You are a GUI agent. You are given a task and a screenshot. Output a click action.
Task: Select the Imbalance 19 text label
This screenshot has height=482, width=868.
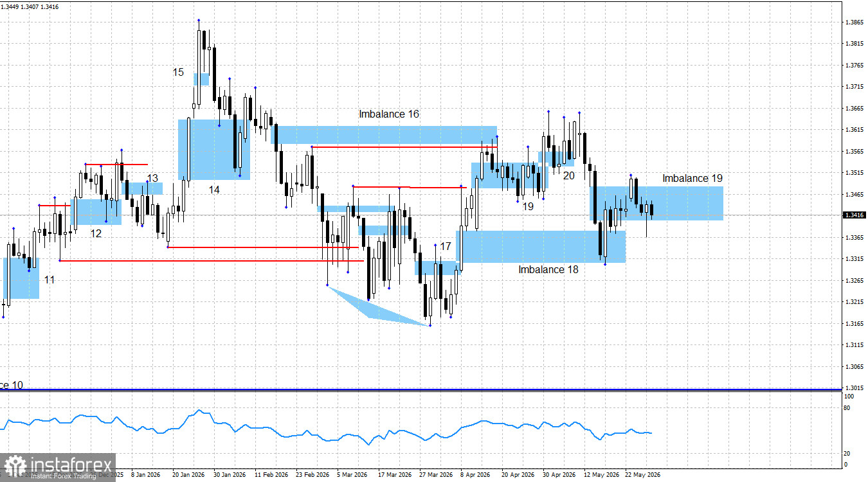693,178
